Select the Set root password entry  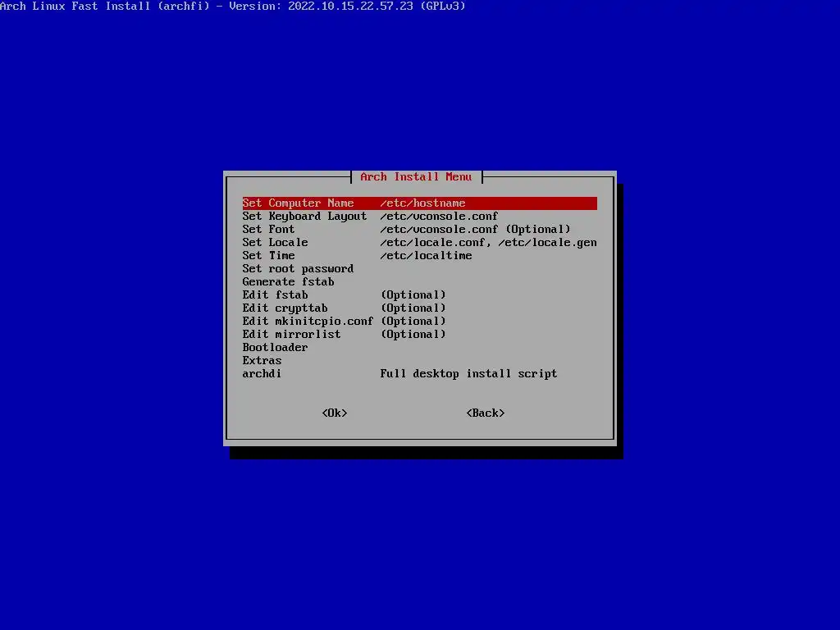[x=419, y=269]
